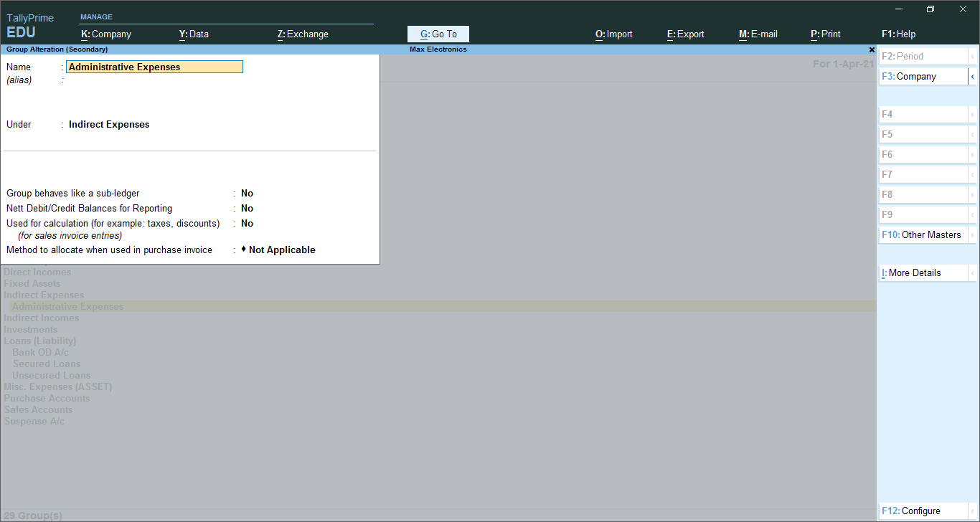
Task: Select Unsecured Loans subgroup
Action: (x=52, y=375)
